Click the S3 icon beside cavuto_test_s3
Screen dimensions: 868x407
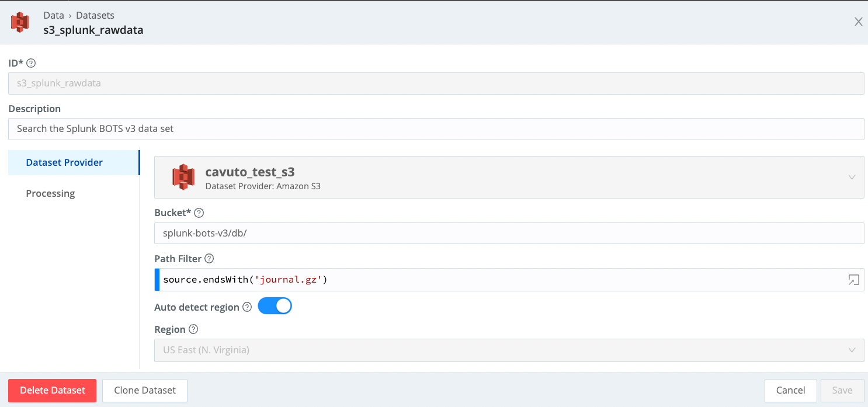(184, 177)
